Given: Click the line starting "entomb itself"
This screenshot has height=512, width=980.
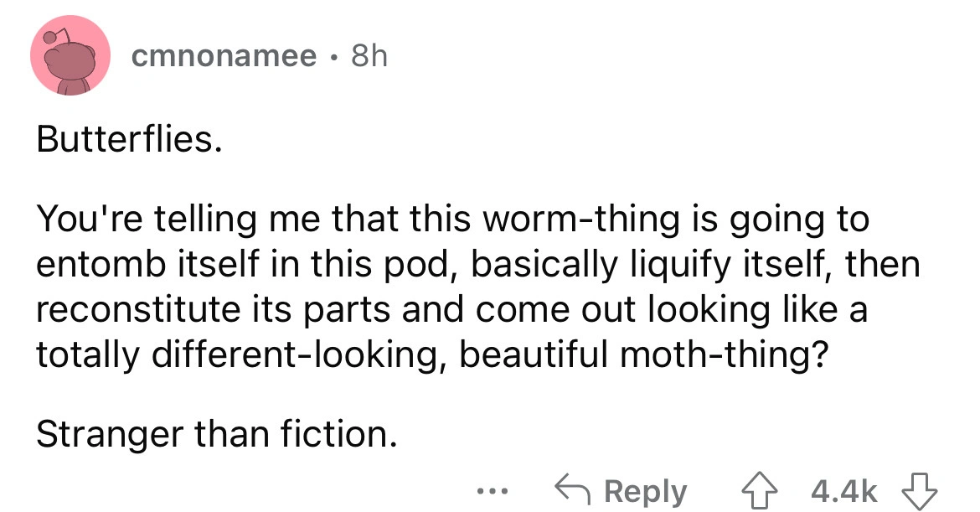Looking at the screenshot, I should (477, 263).
